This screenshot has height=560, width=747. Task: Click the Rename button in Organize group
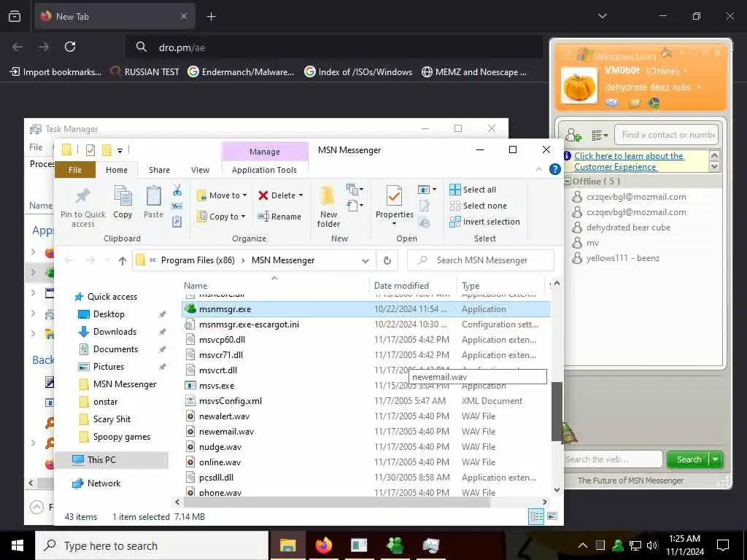coord(279,217)
